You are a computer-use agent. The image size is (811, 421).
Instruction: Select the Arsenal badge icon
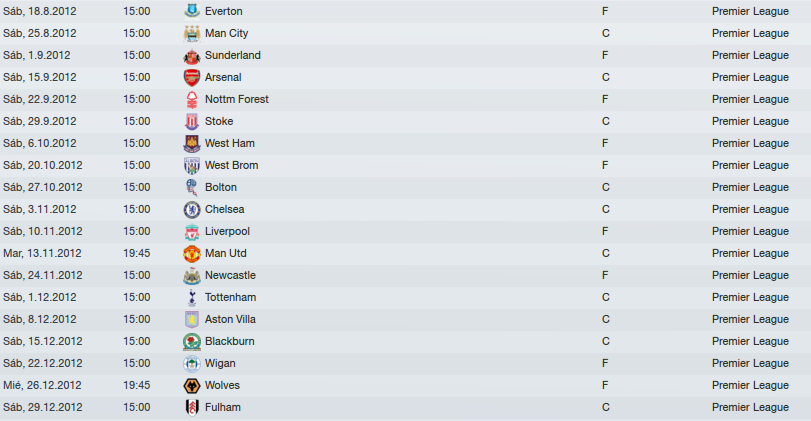(192, 77)
